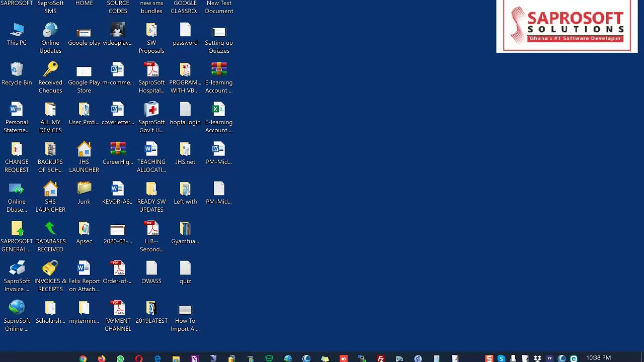Select the Scholarsh... folder
This screenshot has height=362, width=644.
(50, 313)
